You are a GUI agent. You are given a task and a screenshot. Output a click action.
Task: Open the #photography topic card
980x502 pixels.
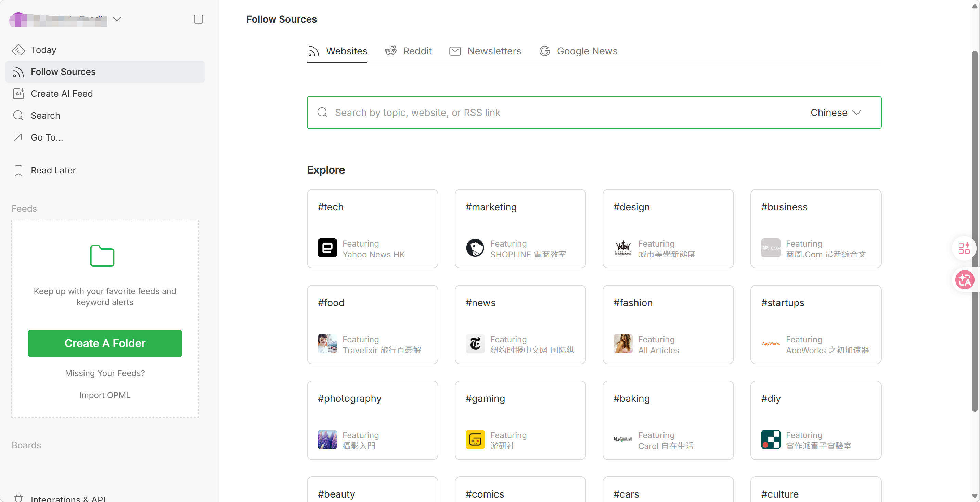[372, 420]
